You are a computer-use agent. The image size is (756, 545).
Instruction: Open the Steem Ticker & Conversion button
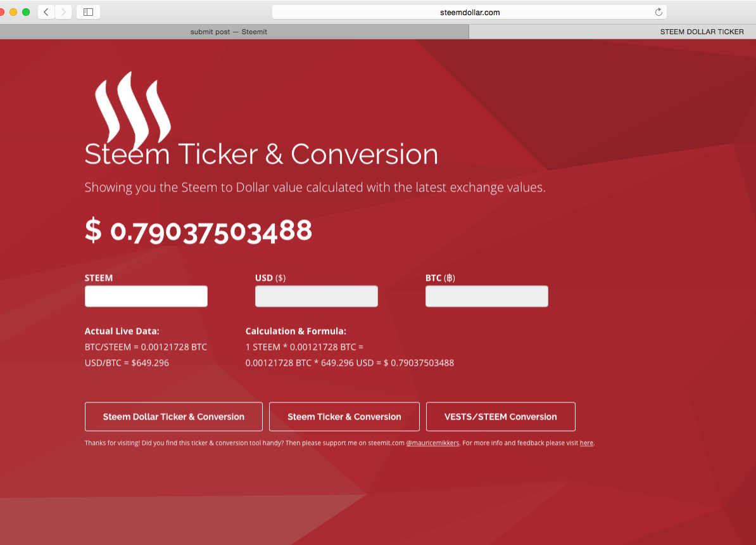pyautogui.click(x=344, y=416)
